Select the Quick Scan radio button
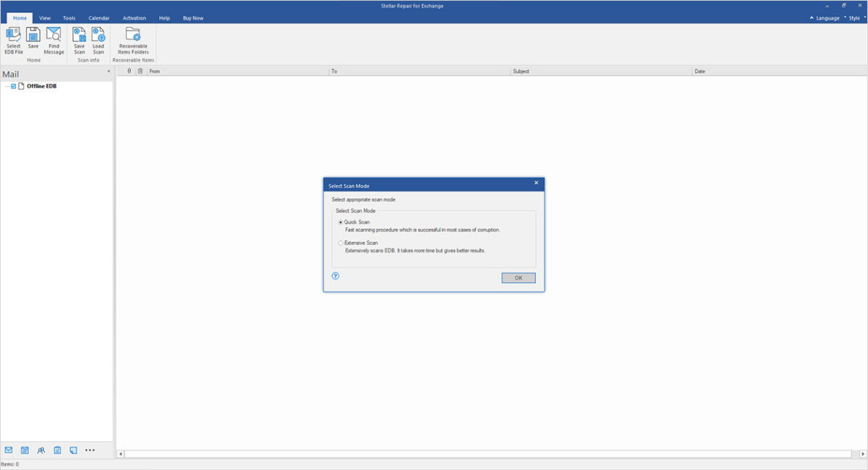Screen dimensions: 868x470 pos(341,222)
